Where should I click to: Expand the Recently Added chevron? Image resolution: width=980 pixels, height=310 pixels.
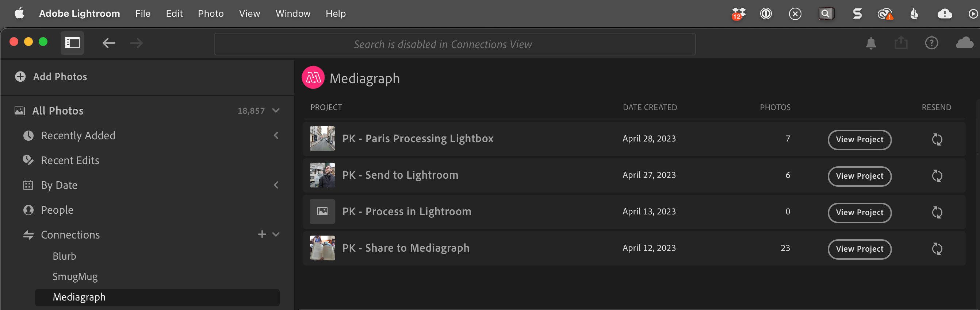coord(276,136)
